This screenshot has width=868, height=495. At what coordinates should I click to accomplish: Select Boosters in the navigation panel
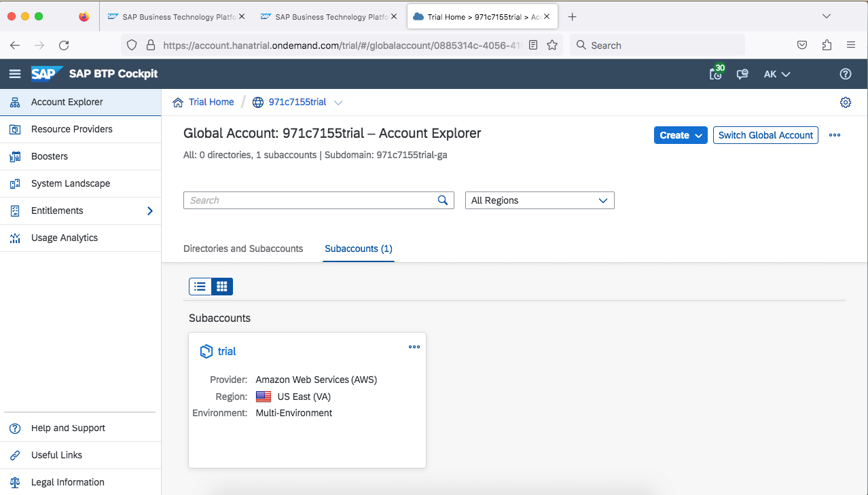point(50,156)
